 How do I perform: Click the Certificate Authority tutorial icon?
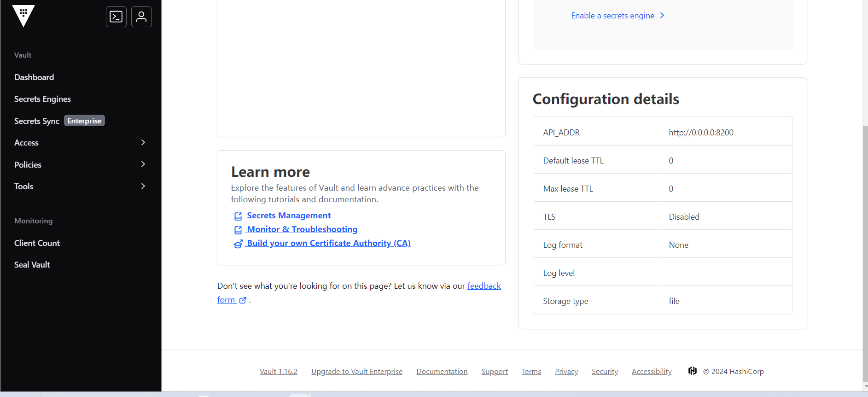click(x=238, y=244)
